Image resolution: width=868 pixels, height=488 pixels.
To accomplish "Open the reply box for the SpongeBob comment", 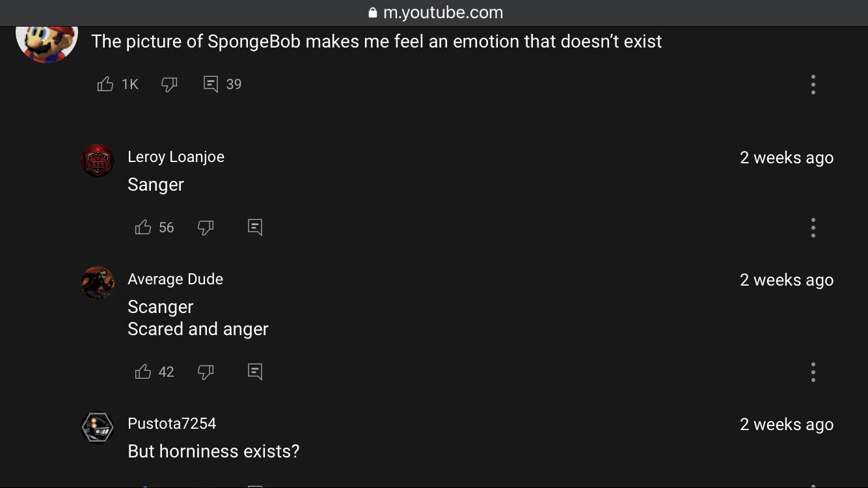I will [x=210, y=84].
